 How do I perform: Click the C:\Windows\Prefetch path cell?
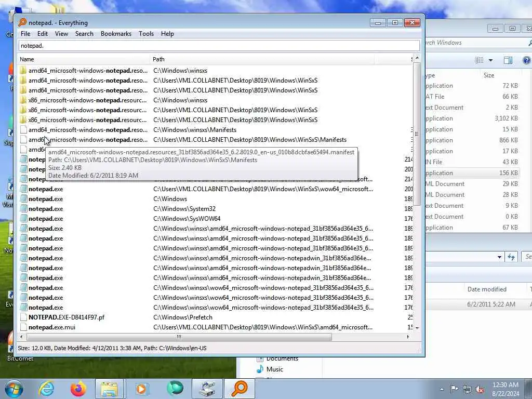click(x=183, y=317)
